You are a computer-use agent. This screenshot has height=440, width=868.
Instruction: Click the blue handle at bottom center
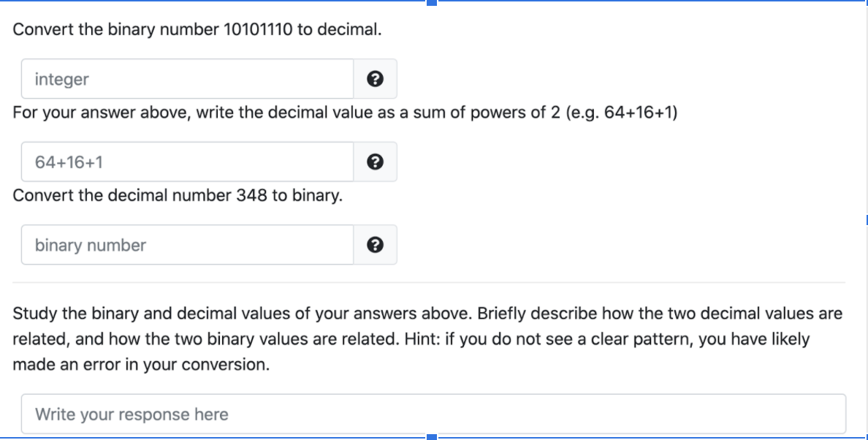coord(433,436)
